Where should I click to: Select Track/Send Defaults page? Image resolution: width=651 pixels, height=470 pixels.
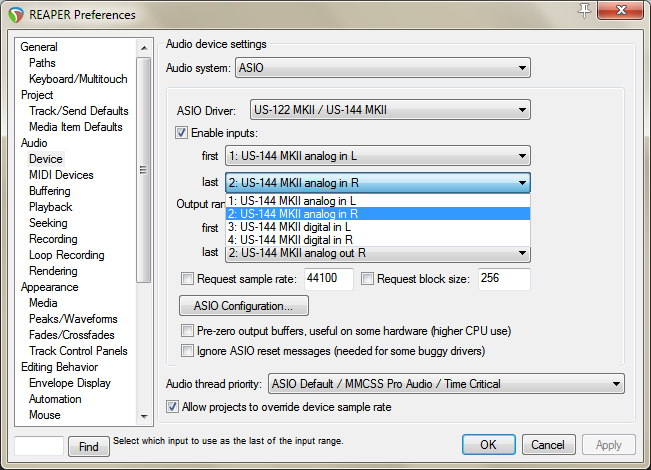tap(79, 111)
